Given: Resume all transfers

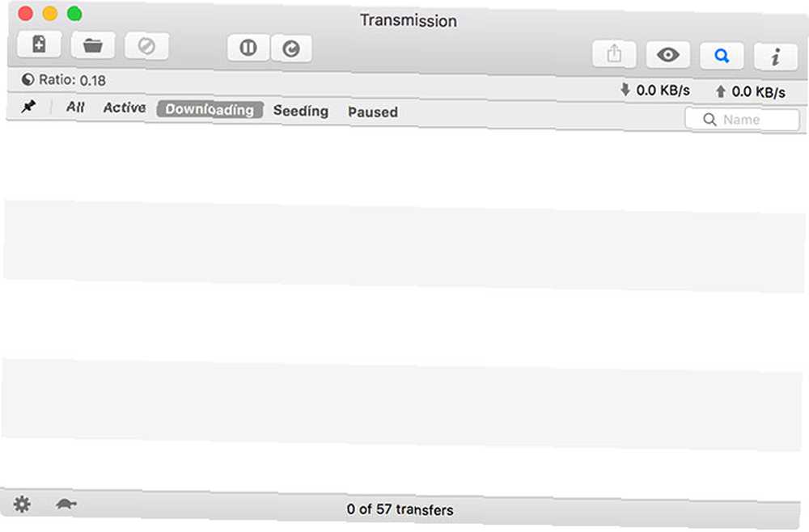Looking at the screenshot, I should click(x=291, y=49).
